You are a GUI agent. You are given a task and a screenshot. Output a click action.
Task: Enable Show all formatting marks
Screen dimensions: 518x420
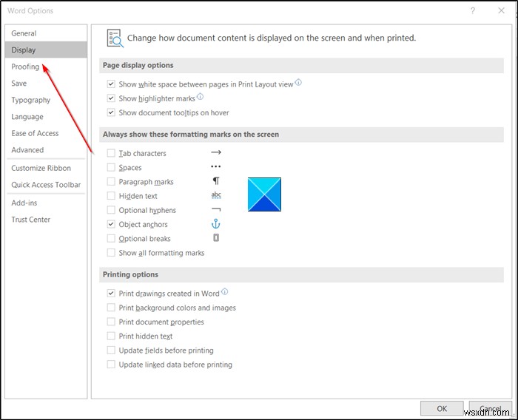point(111,252)
